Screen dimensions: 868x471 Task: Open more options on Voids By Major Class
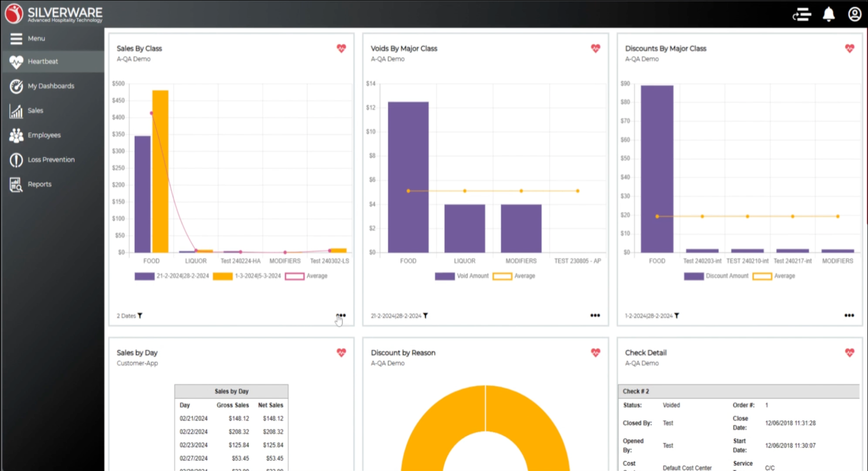pyautogui.click(x=595, y=315)
